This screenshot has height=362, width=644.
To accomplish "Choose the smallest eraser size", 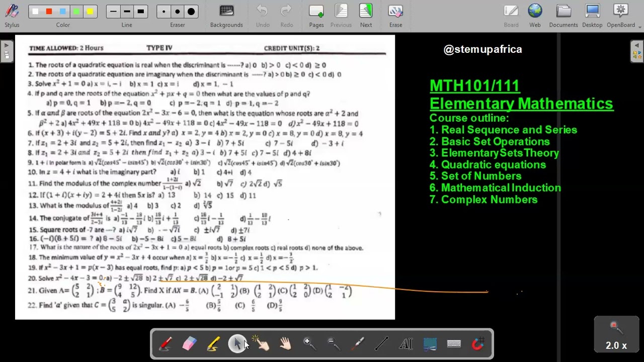I will coord(164,12).
